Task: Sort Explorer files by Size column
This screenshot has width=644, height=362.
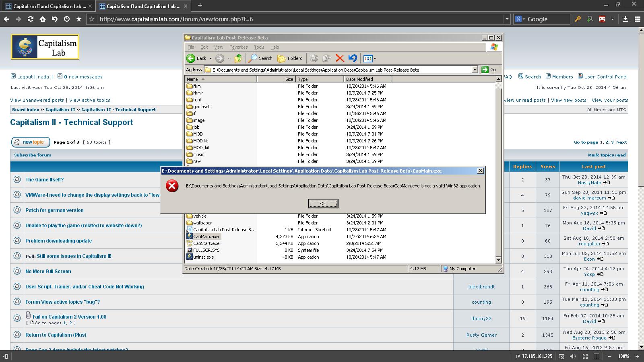Action: pos(276,79)
